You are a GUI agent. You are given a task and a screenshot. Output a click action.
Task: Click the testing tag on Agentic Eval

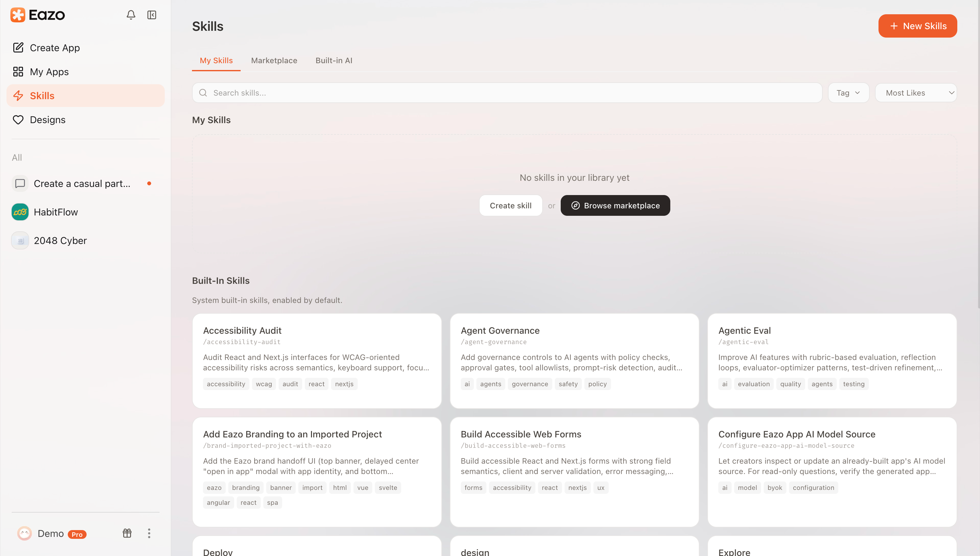(x=854, y=384)
